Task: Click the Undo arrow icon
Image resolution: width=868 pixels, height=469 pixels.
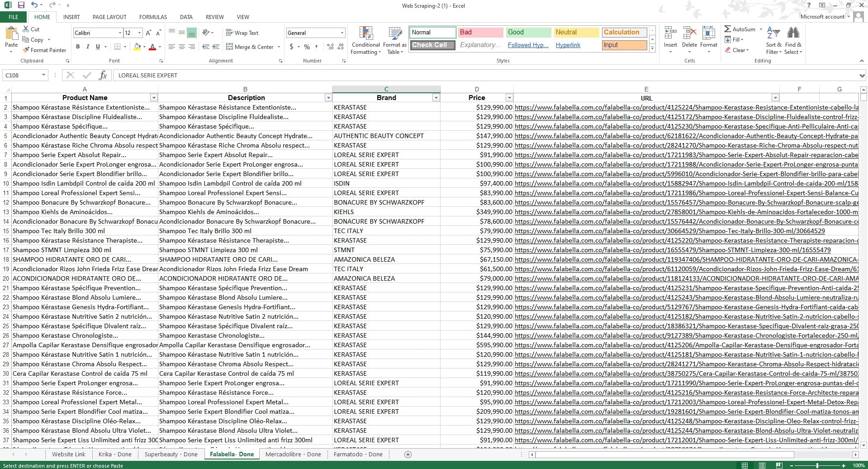Action: tap(34, 5)
